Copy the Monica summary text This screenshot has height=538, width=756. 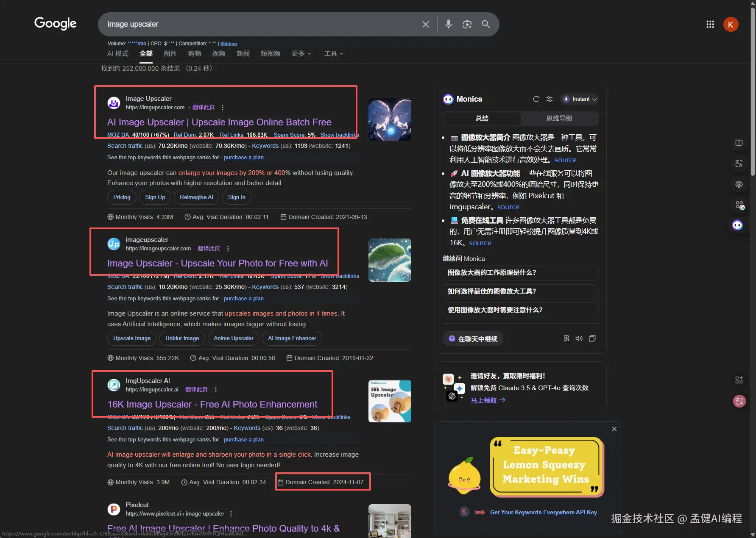(592, 338)
